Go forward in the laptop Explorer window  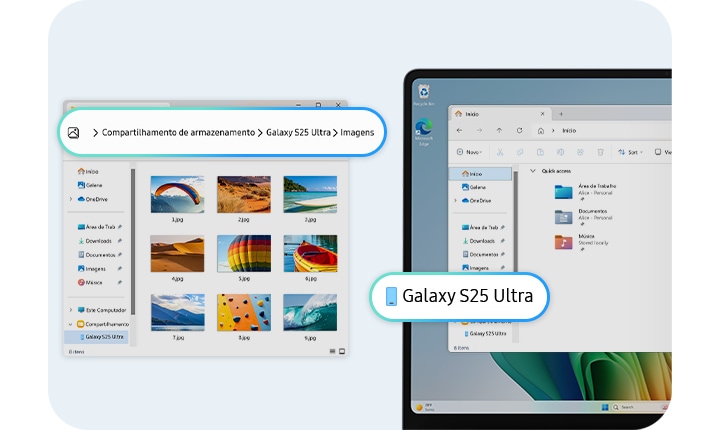479,130
